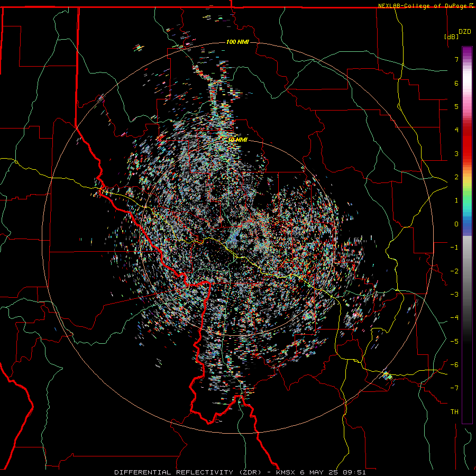Click the [dB] units label
The height and width of the screenshot is (476, 476).
click(x=452, y=36)
